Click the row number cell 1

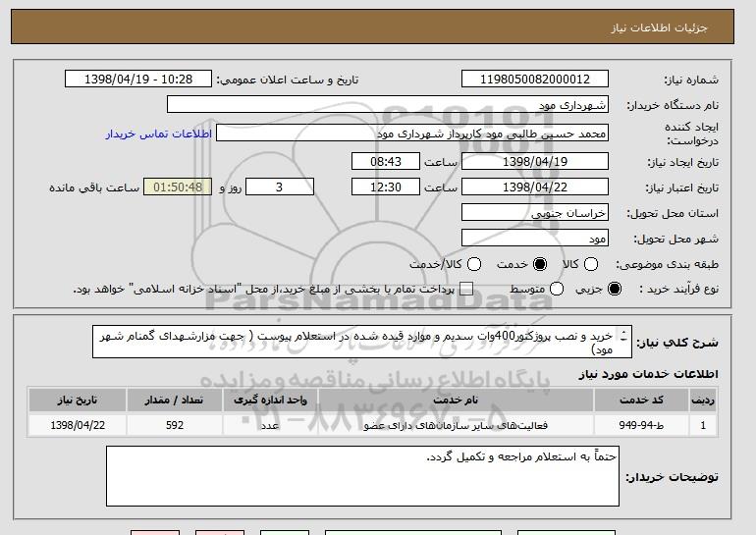(703, 425)
